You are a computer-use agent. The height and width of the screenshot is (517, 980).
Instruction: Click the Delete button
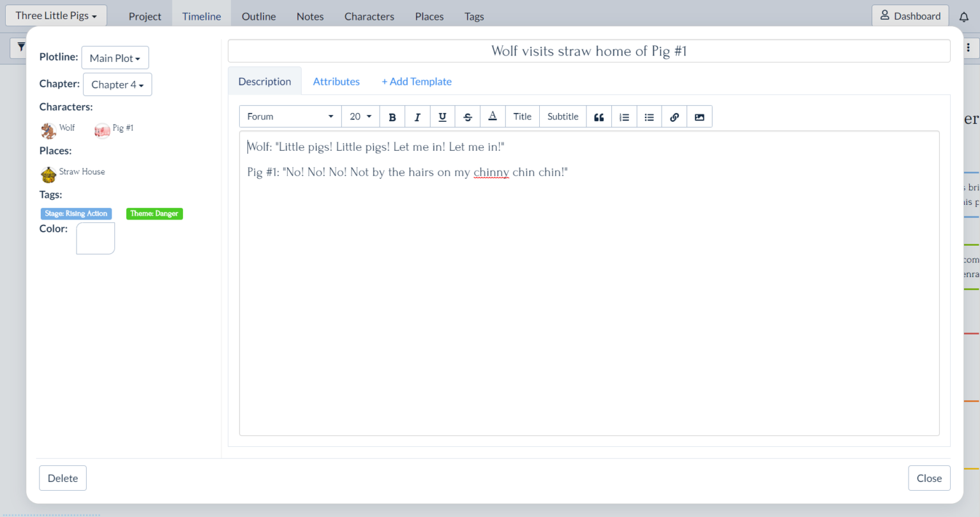(63, 478)
